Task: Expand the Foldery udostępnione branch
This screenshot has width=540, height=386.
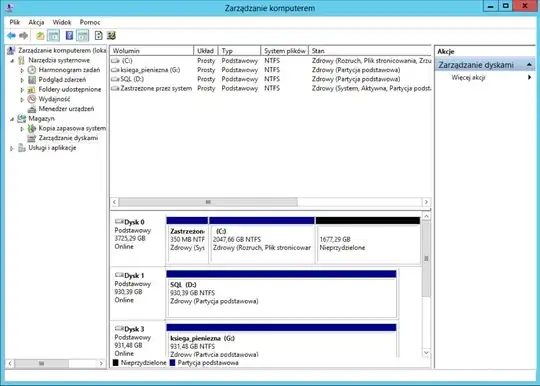Action: [x=22, y=90]
